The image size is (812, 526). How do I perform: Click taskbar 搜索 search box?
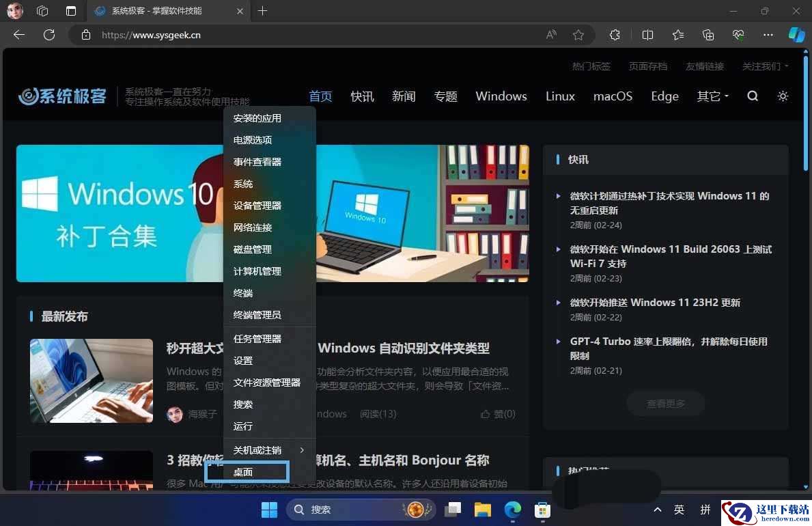click(361, 510)
